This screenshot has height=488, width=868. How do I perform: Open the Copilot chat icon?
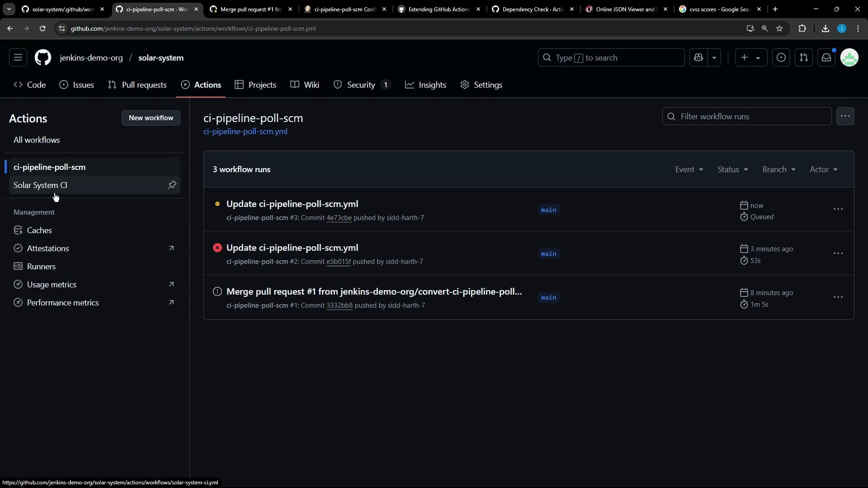tap(698, 58)
